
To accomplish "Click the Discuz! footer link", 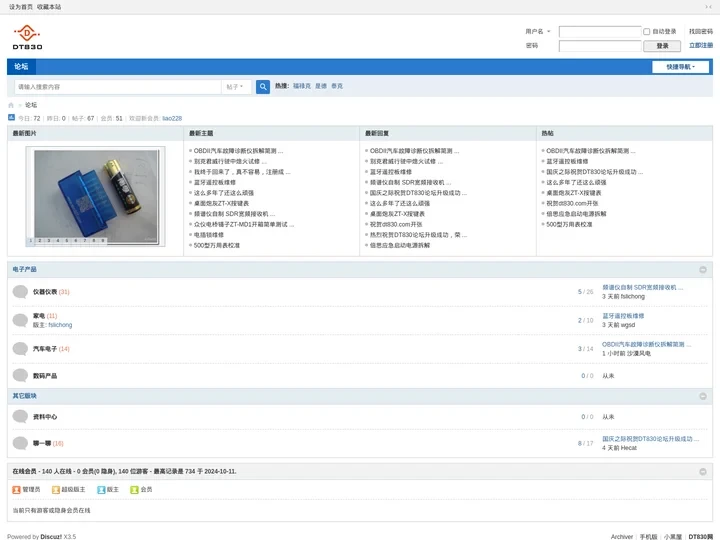I will [x=51, y=536].
